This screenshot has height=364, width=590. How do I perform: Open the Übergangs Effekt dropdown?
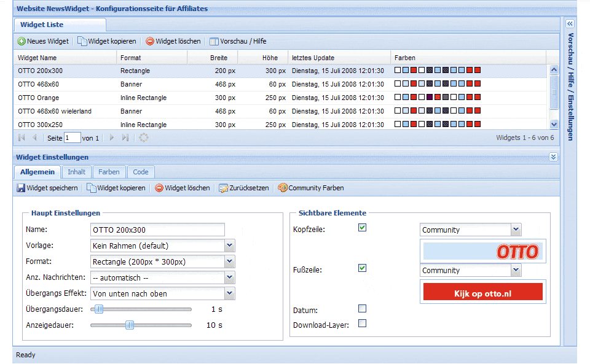tap(230, 293)
